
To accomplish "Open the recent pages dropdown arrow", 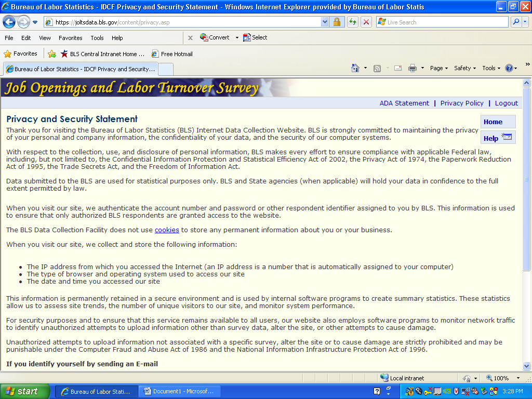I will click(35, 22).
